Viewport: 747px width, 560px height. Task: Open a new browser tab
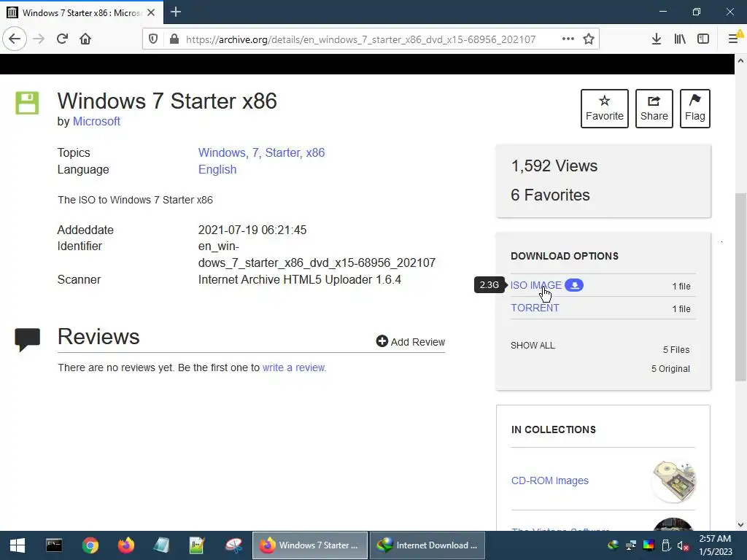click(x=176, y=12)
